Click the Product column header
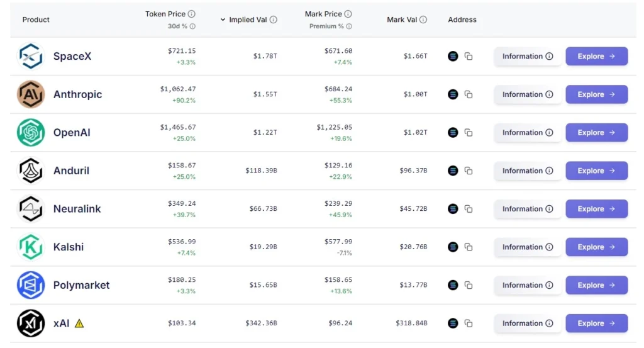Image resolution: width=644 pixels, height=348 pixels. (36, 20)
